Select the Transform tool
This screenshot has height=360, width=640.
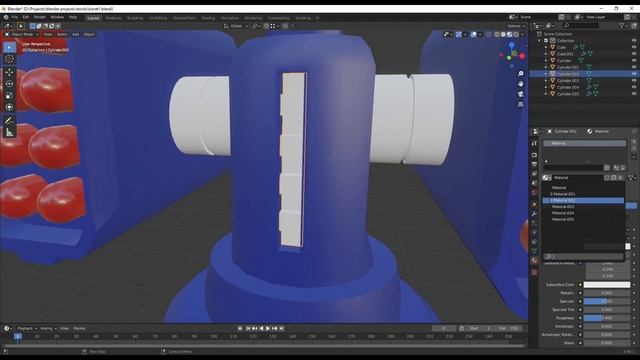9,107
